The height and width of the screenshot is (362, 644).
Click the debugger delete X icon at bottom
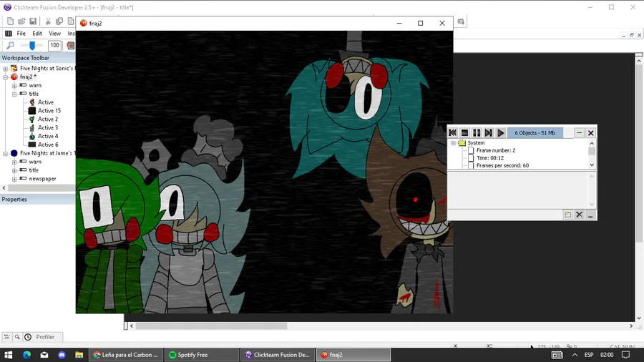579,214
